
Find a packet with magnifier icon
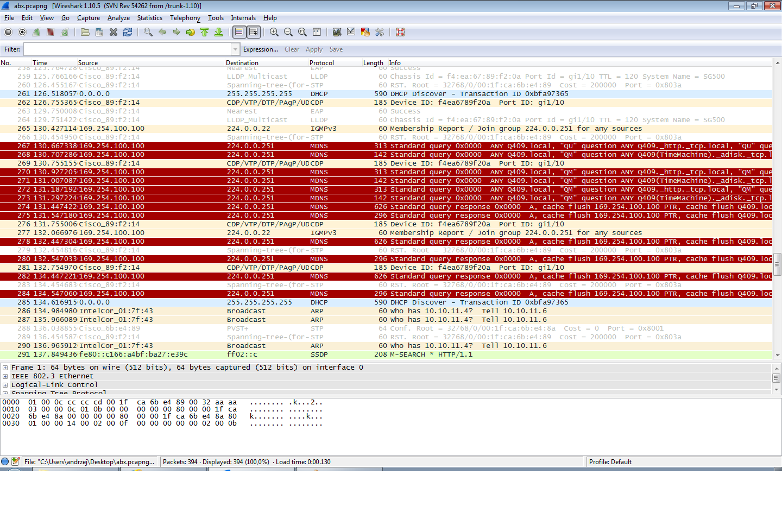pyautogui.click(x=148, y=32)
